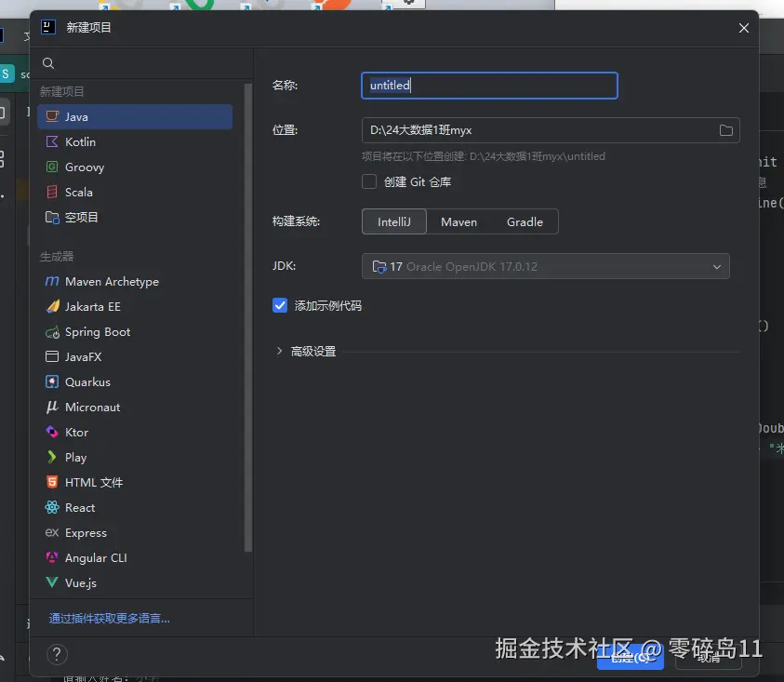The height and width of the screenshot is (682, 784).
Task: Pick Quarkus generator
Action: coord(135,381)
